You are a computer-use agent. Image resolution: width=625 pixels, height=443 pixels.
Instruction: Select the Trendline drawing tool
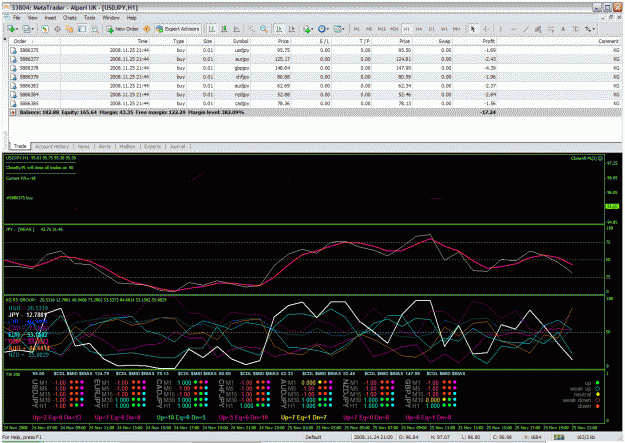(x=526, y=29)
